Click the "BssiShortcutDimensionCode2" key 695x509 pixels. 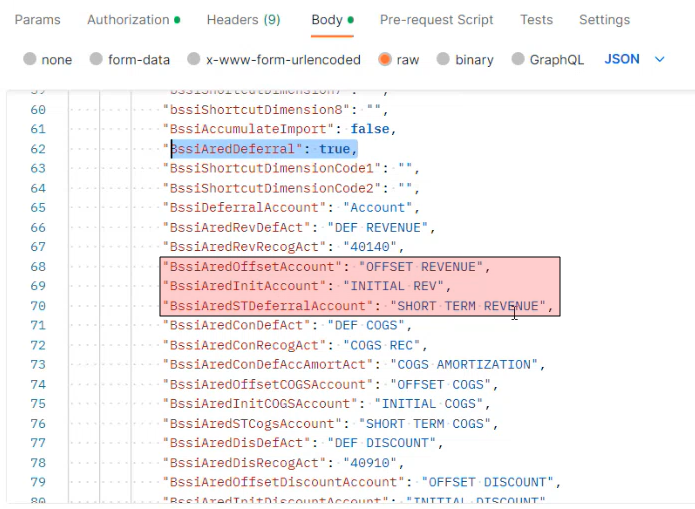[272, 188]
